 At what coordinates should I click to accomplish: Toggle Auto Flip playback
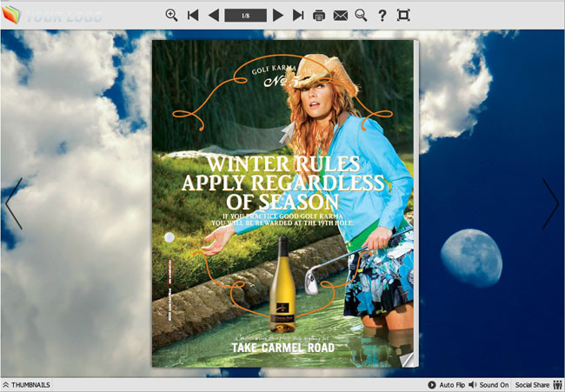(447, 385)
